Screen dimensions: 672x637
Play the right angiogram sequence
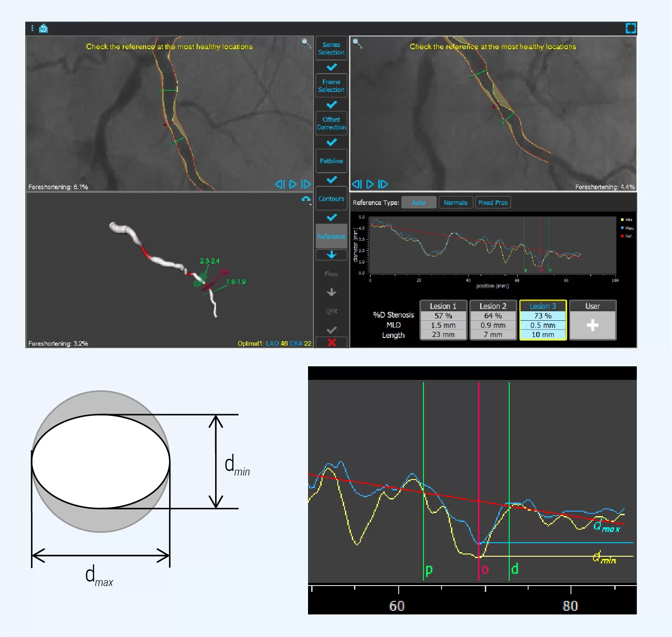(x=370, y=184)
